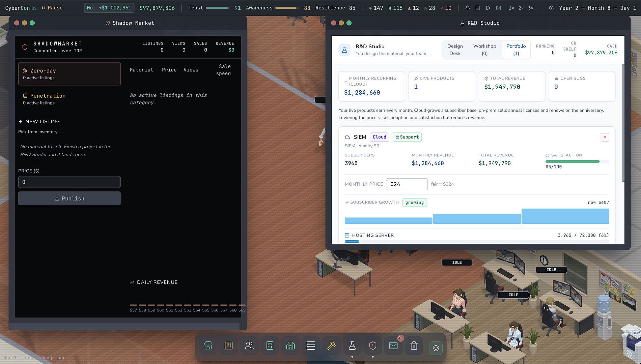Click the red triangle 12 alert stat
Viewport: 641px width, 364px height.
[413, 8]
